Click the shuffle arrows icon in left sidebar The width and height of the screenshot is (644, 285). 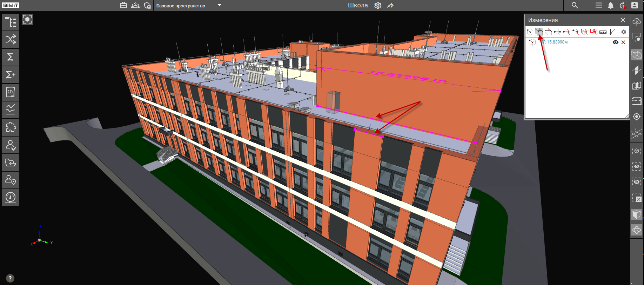[x=11, y=39]
